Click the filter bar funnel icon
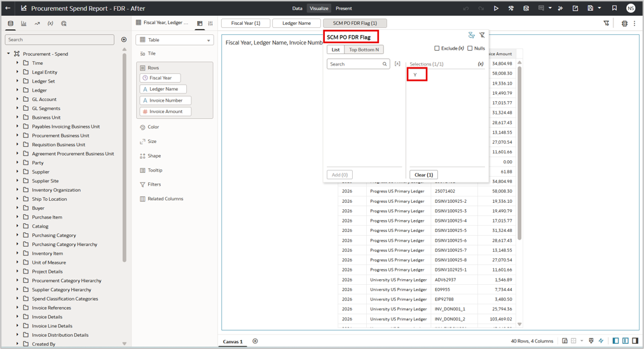The image size is (644, 349). click(x=606, y=24)
